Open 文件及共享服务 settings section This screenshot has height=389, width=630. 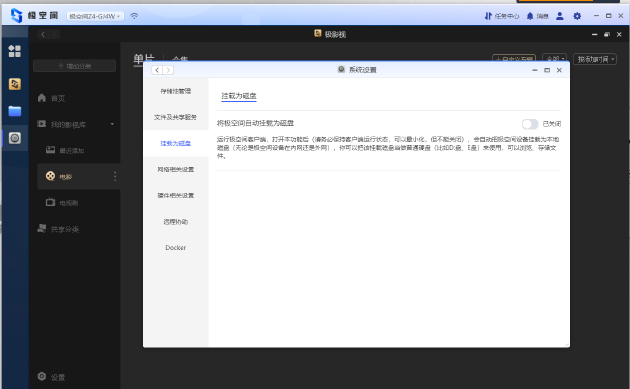click(176, 117)
